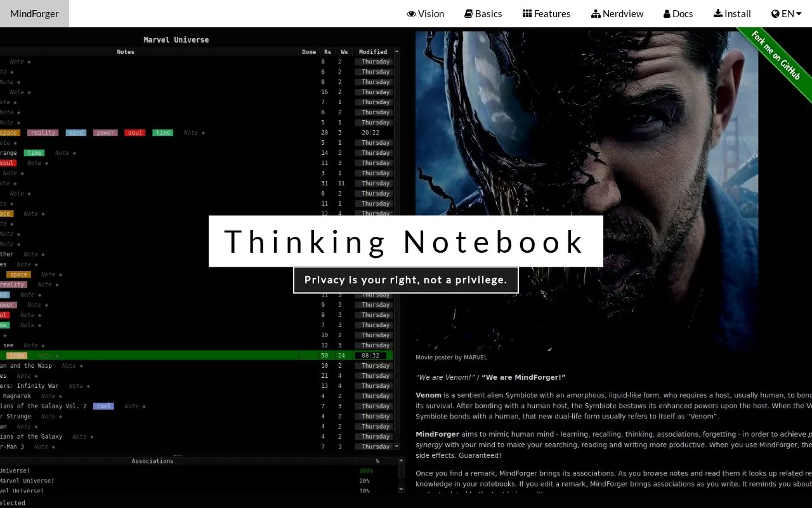Open the Features grid icon link
812x508 pixels.
[x=546, y=14]
